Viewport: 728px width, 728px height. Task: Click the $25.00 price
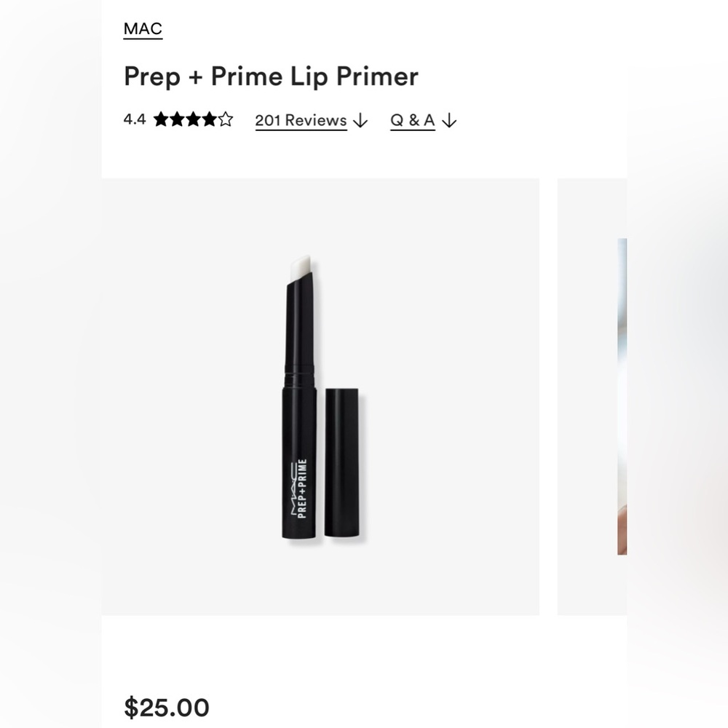[x=167, y=708]
